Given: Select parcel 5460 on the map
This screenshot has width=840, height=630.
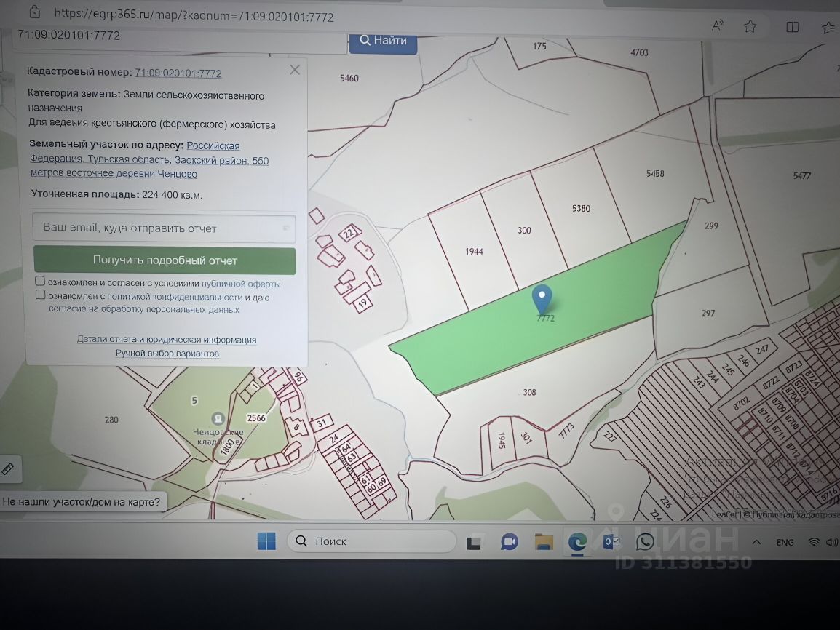Looking at the screenshot, I should coord(349,78).
